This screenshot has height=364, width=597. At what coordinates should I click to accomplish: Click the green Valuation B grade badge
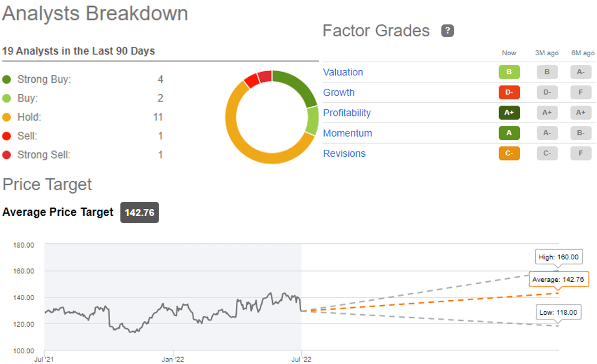[509, 72]
